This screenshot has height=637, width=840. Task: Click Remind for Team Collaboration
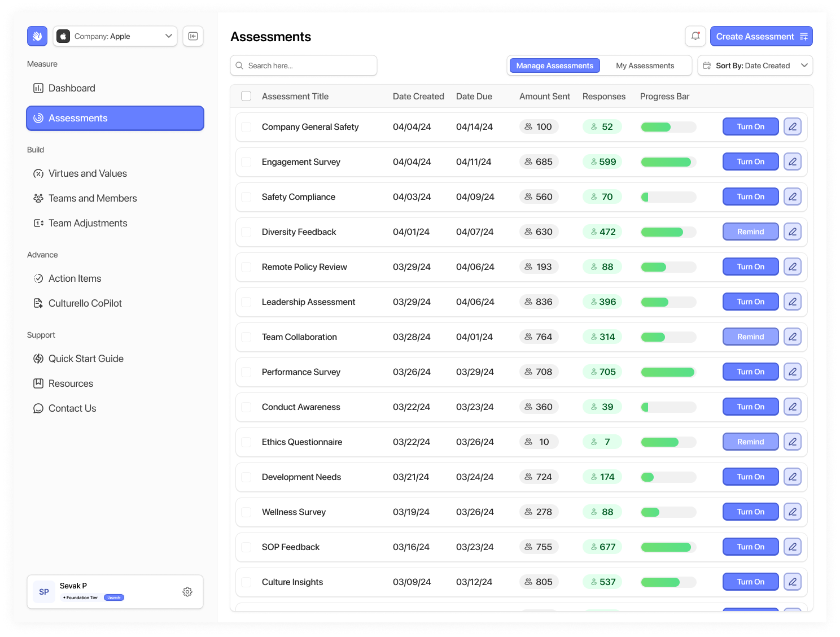750,336
